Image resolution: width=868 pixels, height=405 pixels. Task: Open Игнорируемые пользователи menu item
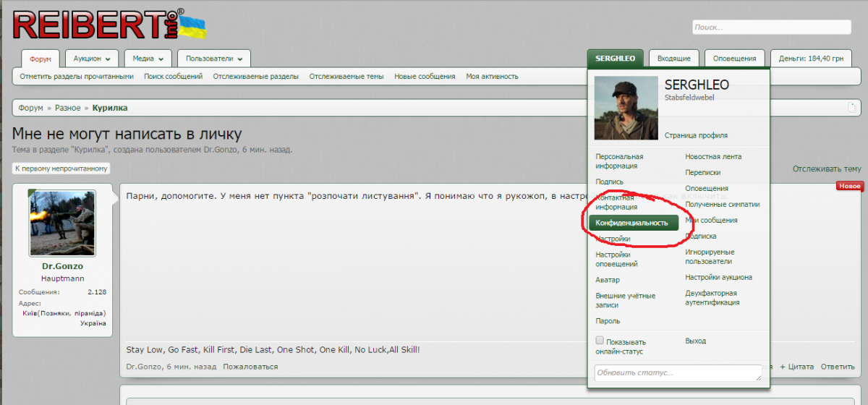(x=709, y=256)
